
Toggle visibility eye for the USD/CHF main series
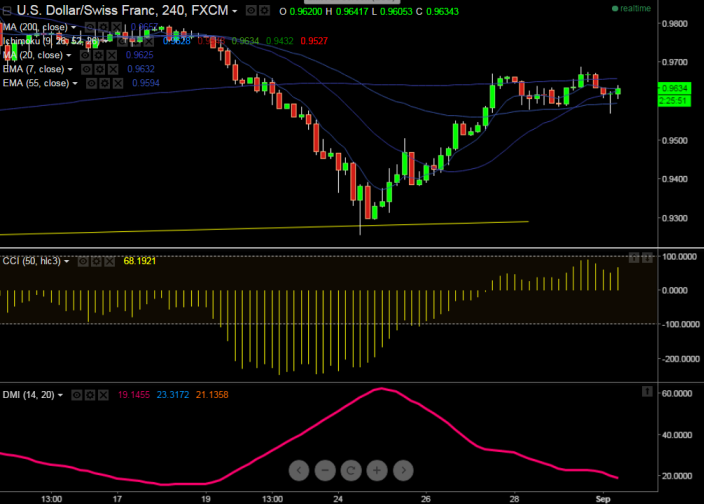[x=251, y=10]
